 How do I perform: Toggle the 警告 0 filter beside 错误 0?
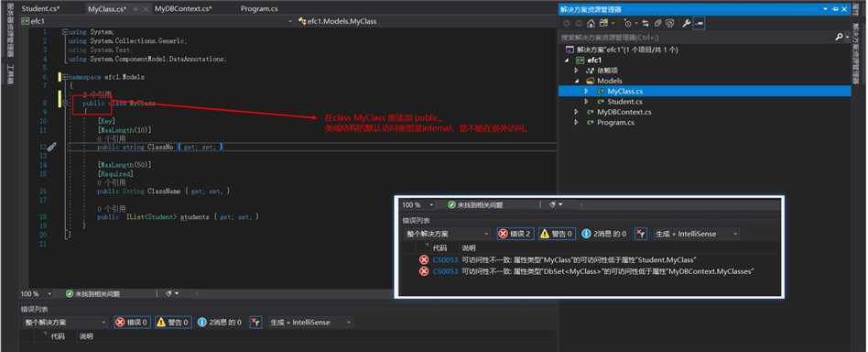tap(173, 322)
